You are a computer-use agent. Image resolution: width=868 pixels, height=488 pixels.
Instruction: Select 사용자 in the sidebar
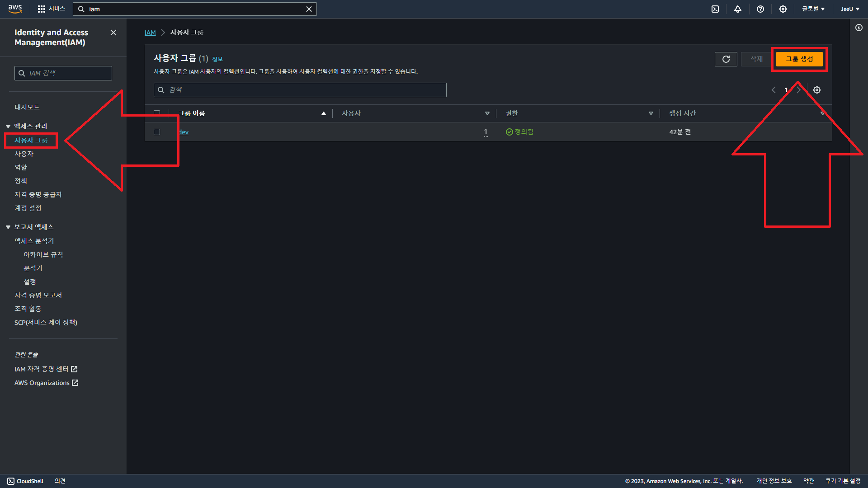pyautogui.click(x=24, y=154)
